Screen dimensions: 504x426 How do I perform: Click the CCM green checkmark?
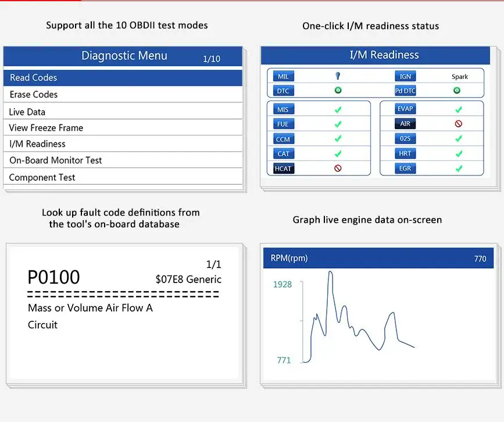click(338, 138)
